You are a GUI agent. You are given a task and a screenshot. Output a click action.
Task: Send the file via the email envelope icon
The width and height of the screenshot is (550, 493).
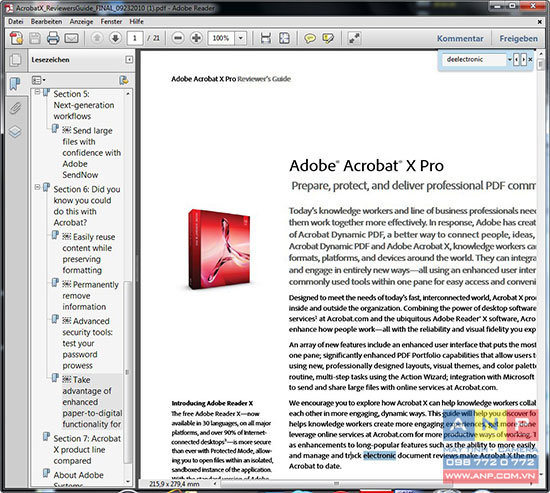(72, 38)
